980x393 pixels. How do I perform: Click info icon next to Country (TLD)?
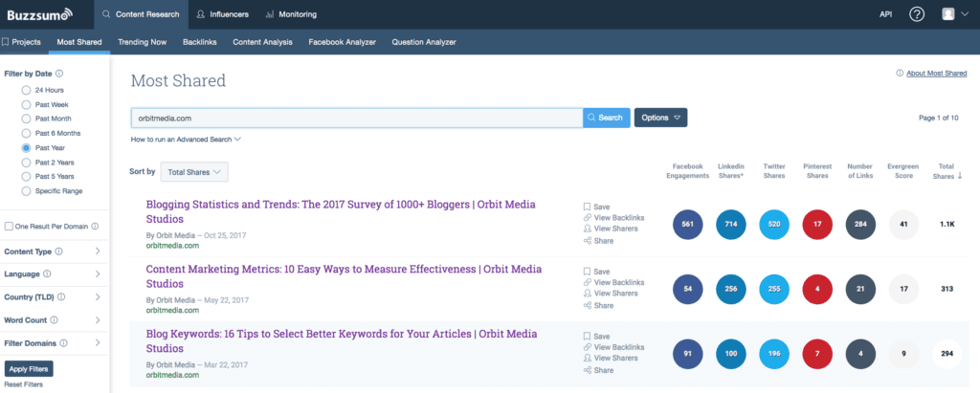61,297
